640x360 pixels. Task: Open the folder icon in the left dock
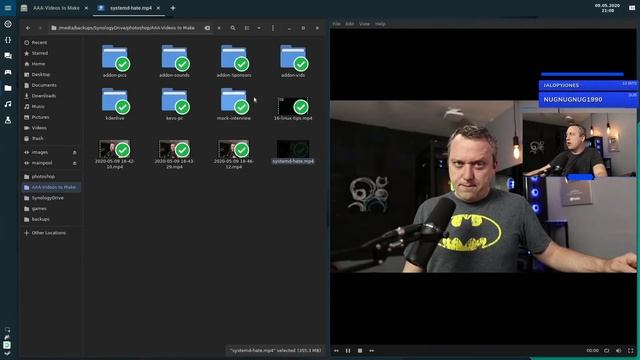(8, 88)
